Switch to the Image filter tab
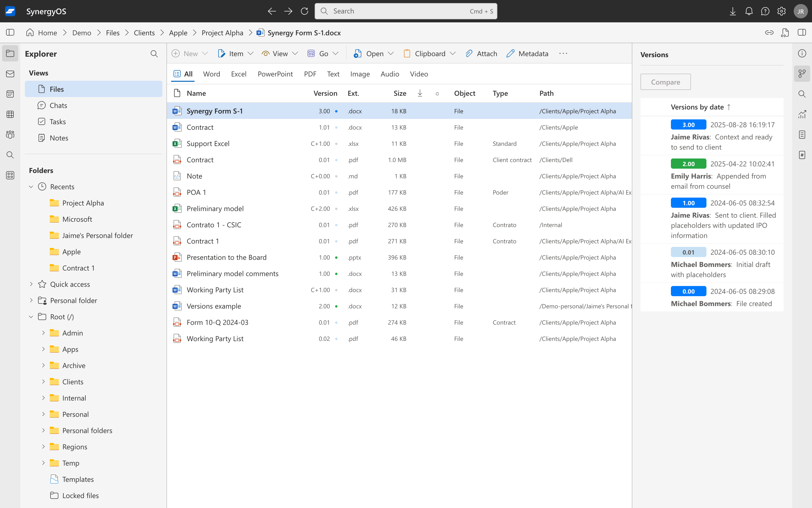 [360, 74]
